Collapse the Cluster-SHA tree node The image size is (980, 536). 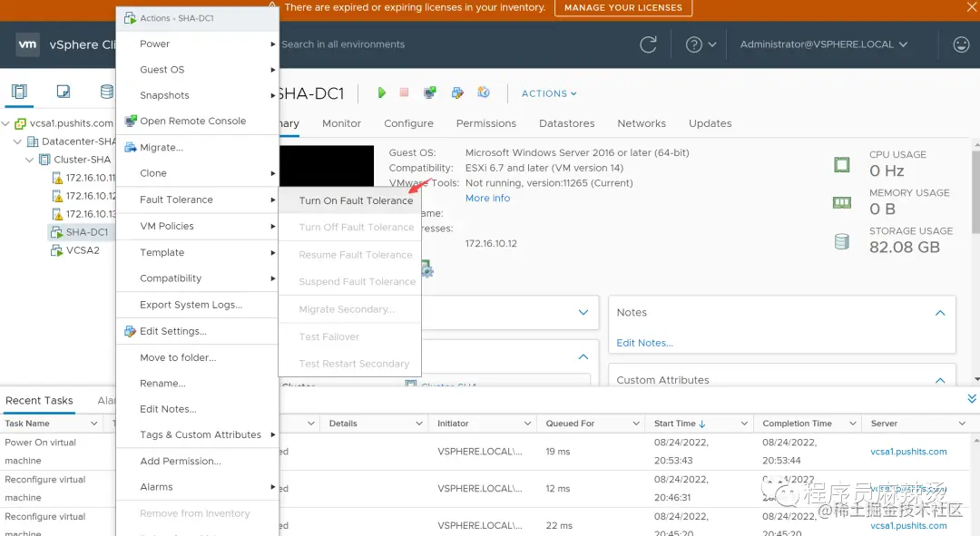tap(29, 160)
